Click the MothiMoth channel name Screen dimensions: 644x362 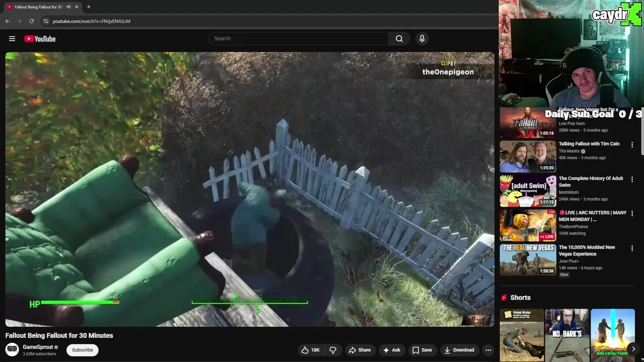click(570, 192)
